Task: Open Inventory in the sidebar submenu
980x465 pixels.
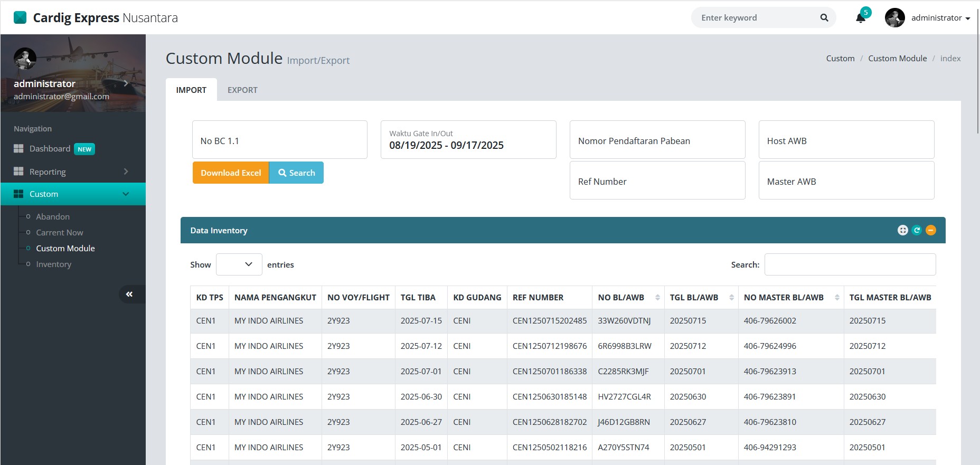Action: pos(53,264)
